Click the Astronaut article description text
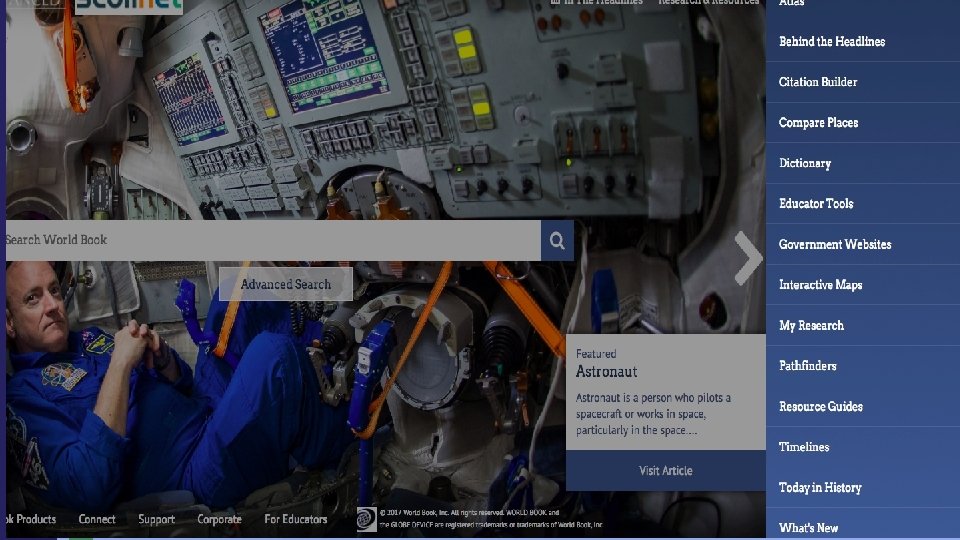Screen dimensions: 960x540 653,414
